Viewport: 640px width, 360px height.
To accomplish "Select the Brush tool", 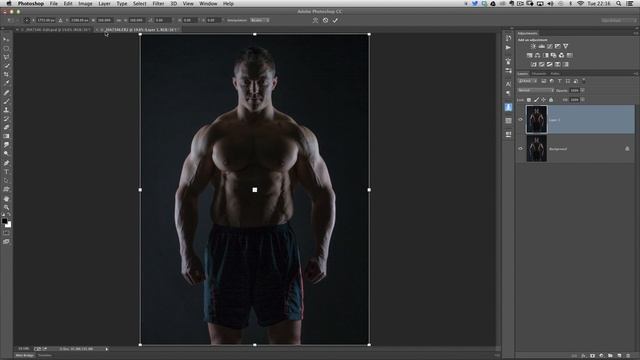I will coord(6,101).
